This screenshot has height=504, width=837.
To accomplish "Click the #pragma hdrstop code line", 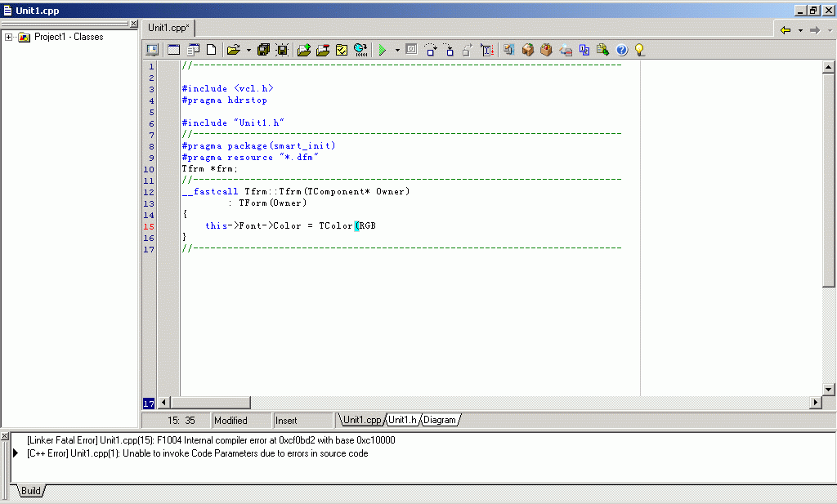I will point(224,100).
